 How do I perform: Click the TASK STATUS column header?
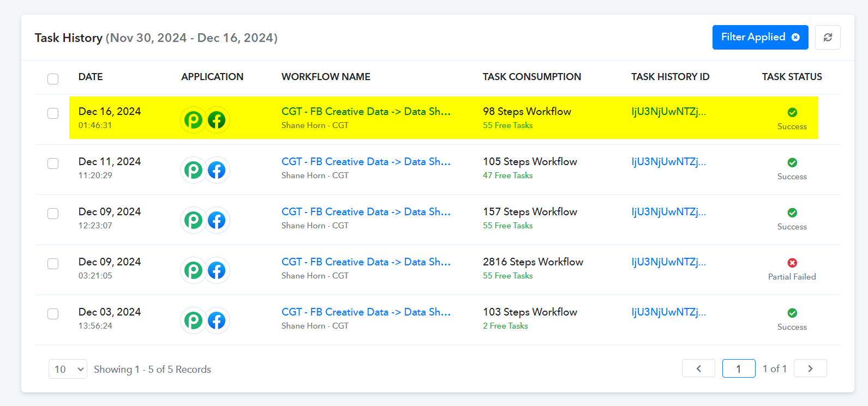click(x=792, y=77)
